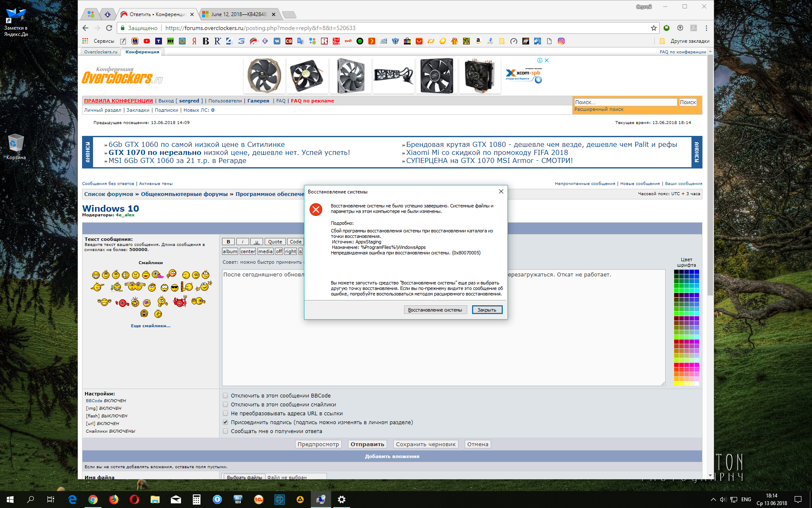This screenshot has height=508, width=812.
Task: Enable 'Отключить в этом сообщении BBCode' checkbox
Action: 225,395
